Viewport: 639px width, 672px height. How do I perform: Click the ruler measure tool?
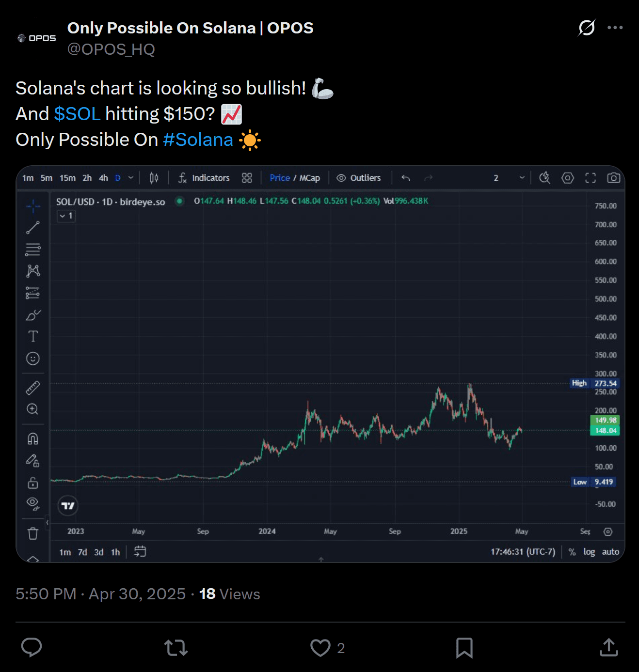33,388
